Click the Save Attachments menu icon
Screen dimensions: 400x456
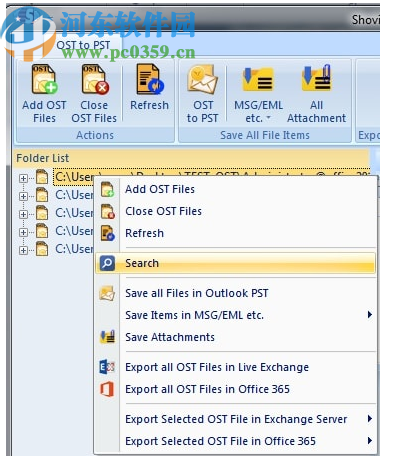coord(108,337)
